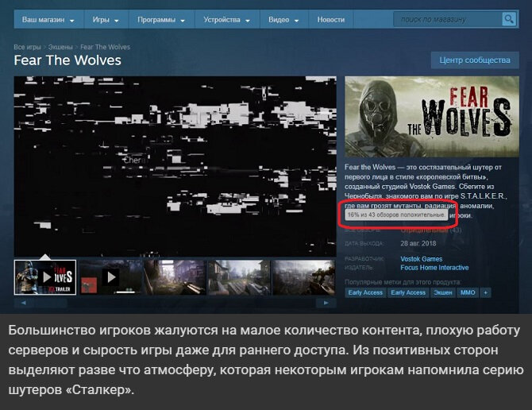Play the first Fear The Wolves trailer thumbnail

[45, 277]
